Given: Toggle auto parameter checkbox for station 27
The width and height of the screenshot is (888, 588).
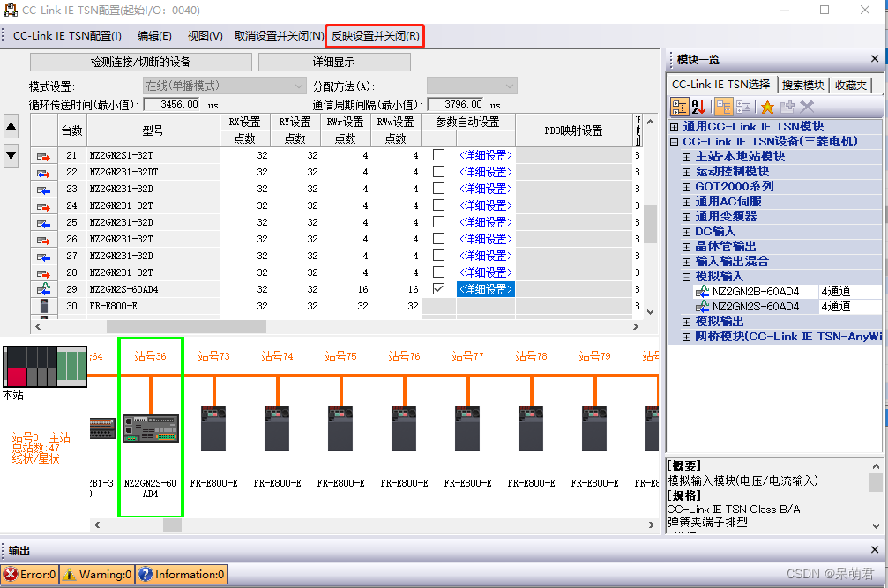Looking at the screenshot, I should click(x=438, y=256).
